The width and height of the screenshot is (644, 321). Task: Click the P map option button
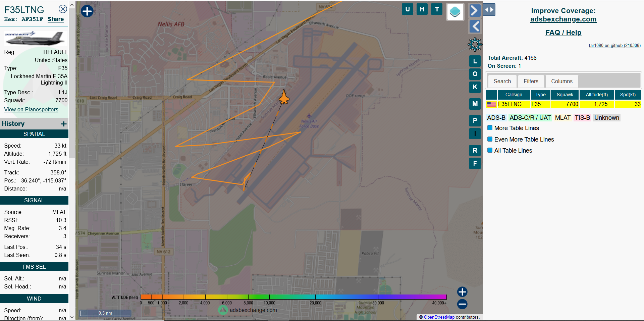point(475,121)
